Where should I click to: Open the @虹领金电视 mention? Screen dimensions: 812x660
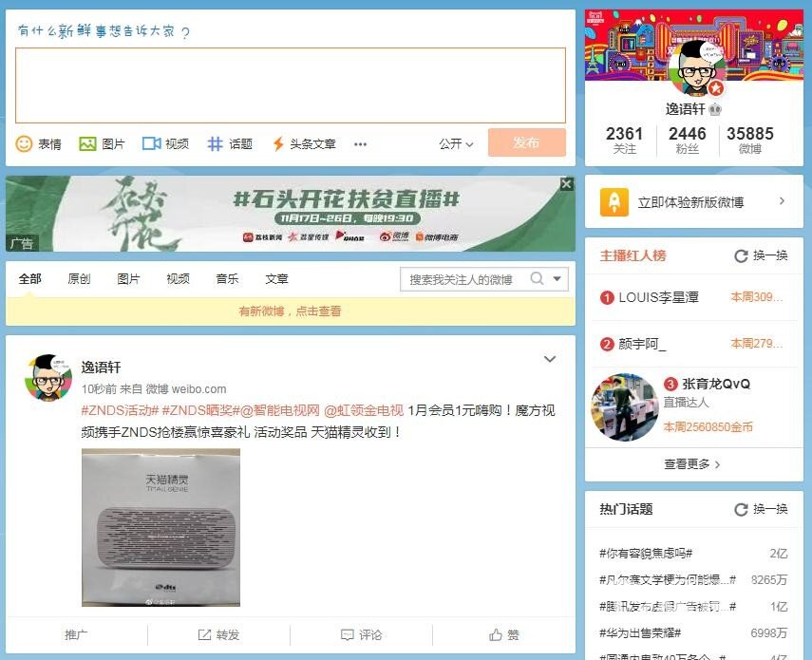point(364,410)
